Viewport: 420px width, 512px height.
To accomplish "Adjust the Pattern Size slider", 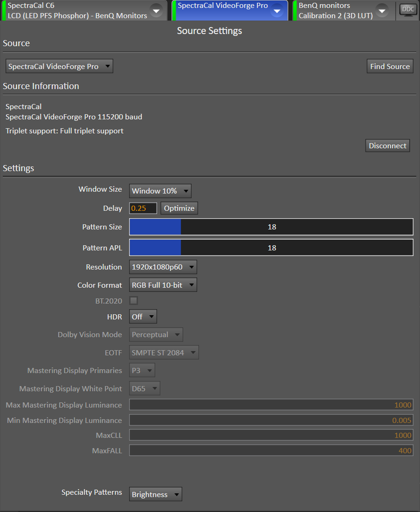I will pos(271,227).
